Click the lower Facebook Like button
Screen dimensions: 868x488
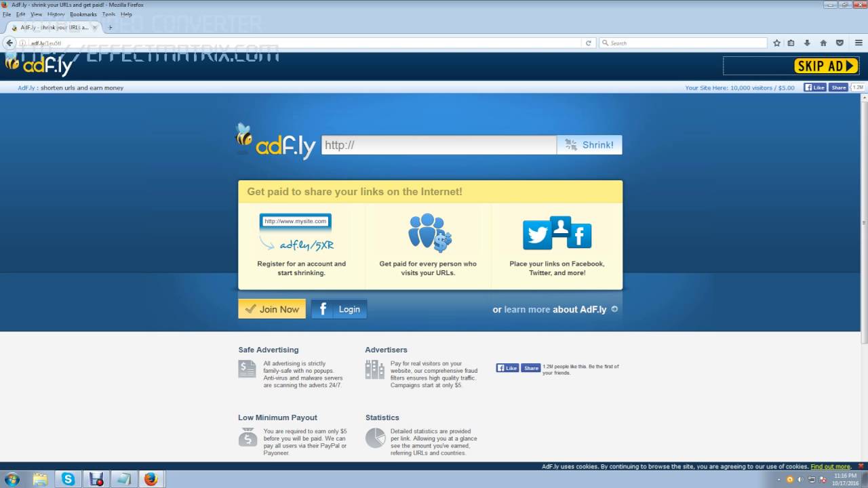pyautogui.click(x=507, y=368)
